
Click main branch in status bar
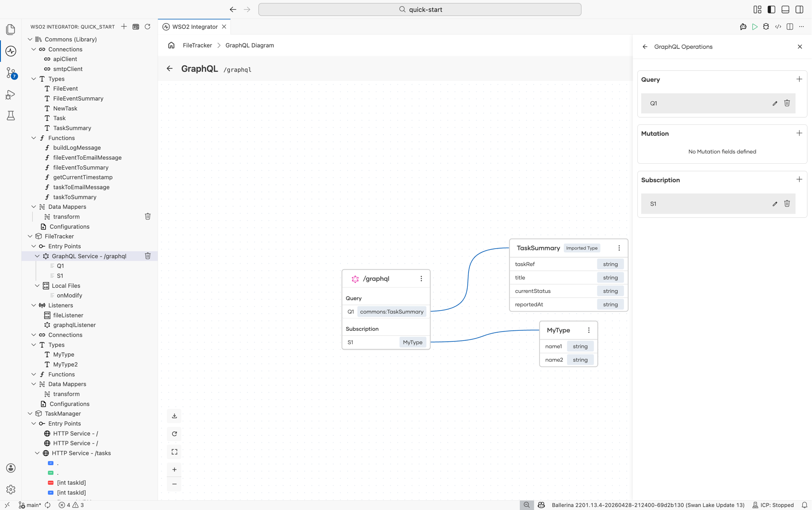30,505
